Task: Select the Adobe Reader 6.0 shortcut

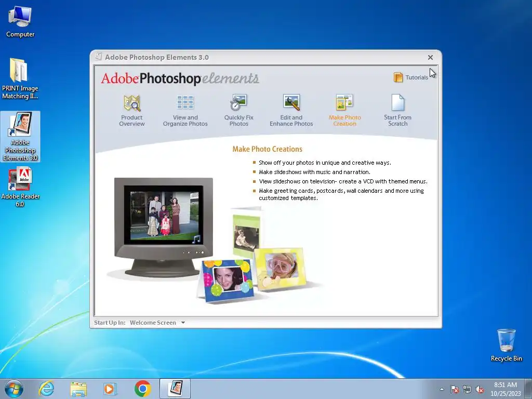Action: tap(20, 187)
